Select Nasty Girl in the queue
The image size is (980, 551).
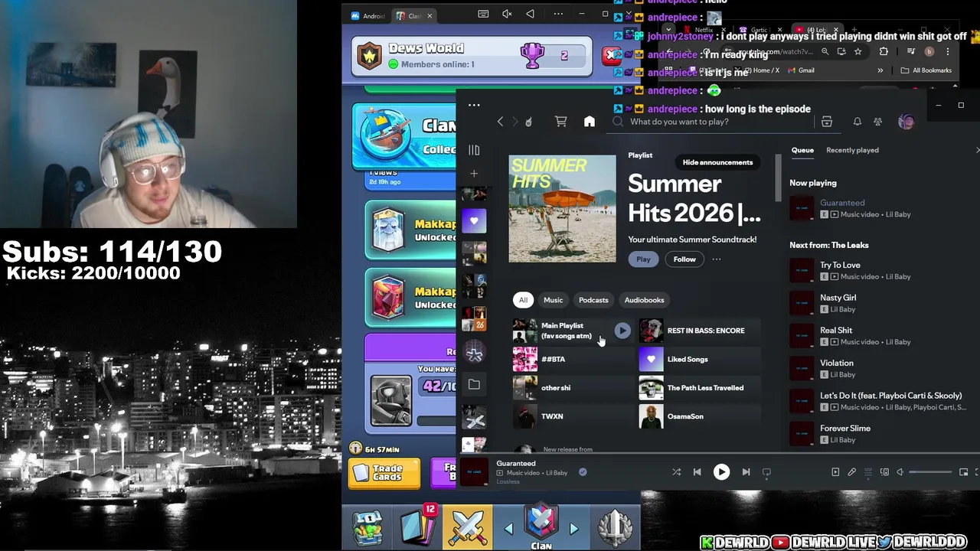tap(880, 303)
